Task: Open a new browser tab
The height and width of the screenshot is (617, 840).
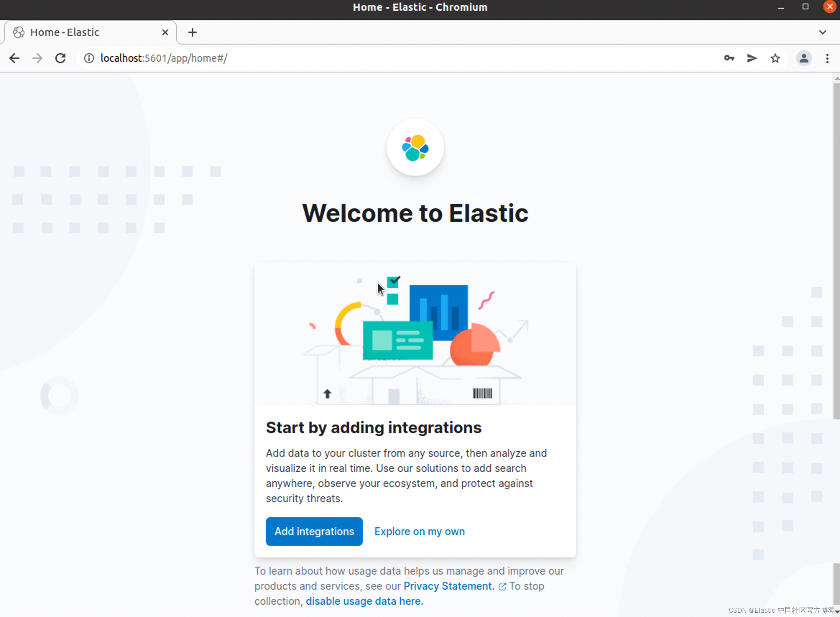Action: pyautogui.click(x=193, y=32)
